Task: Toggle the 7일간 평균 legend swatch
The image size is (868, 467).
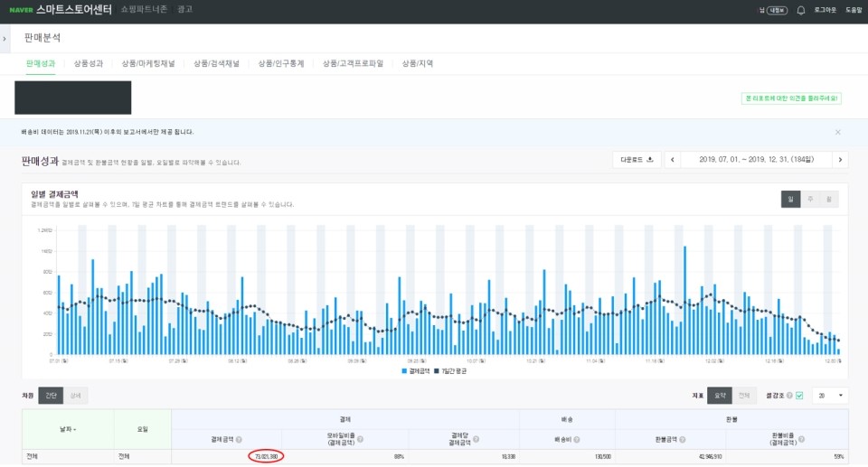Action: [437, 371]
